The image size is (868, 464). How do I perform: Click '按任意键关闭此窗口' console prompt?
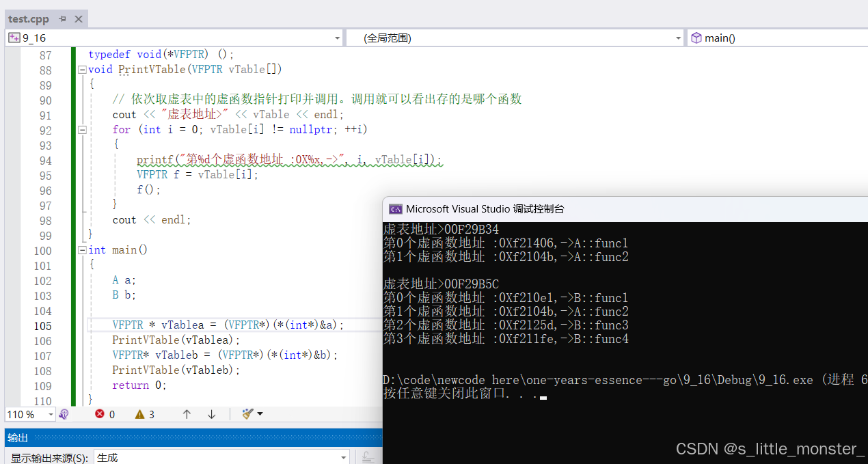pyautogui.click(x=465, y=394)
